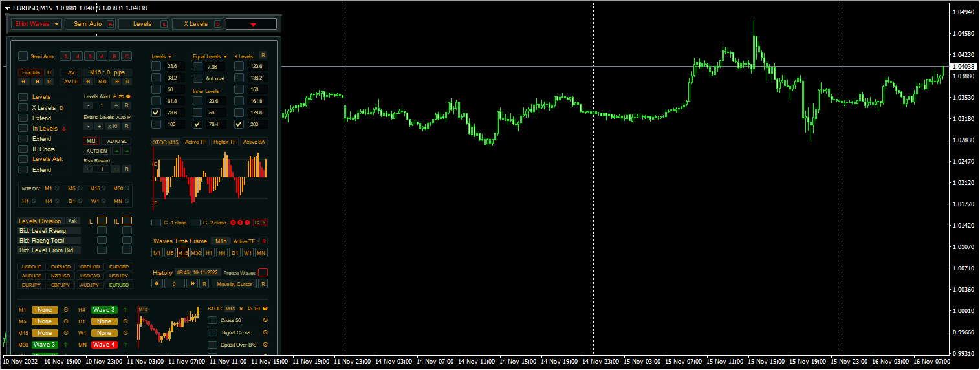Increase Risk Reward with plus button

coord(116,169)
